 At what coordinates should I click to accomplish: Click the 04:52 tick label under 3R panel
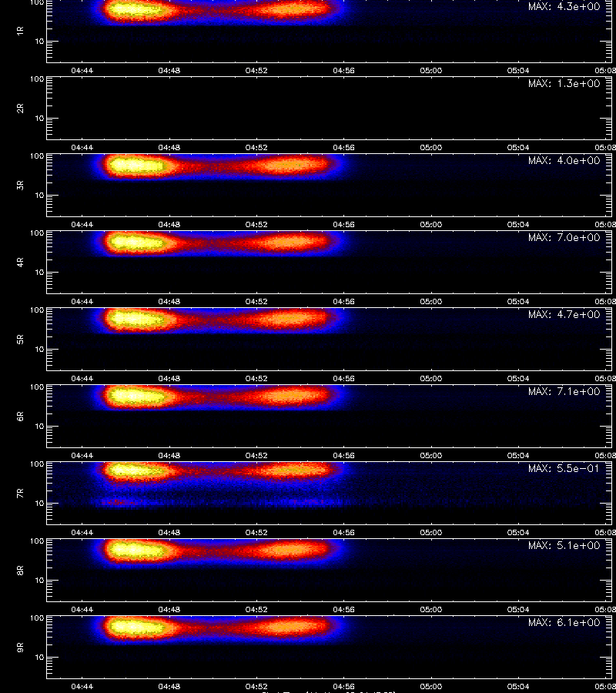tap(256, 224)
